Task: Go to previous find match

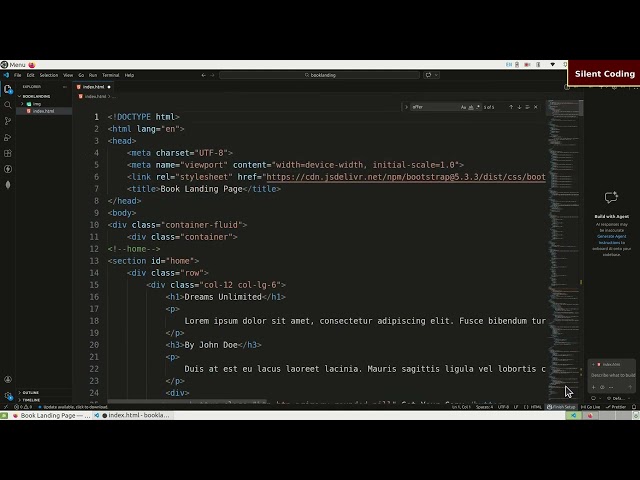Action: (x=511, y=107)
